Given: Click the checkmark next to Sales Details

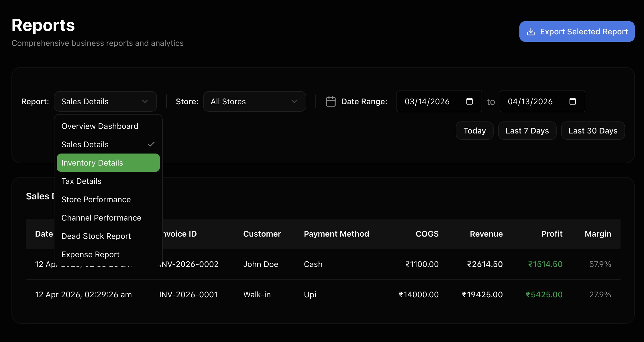Looking at the screenshot, I should point(151,144).
